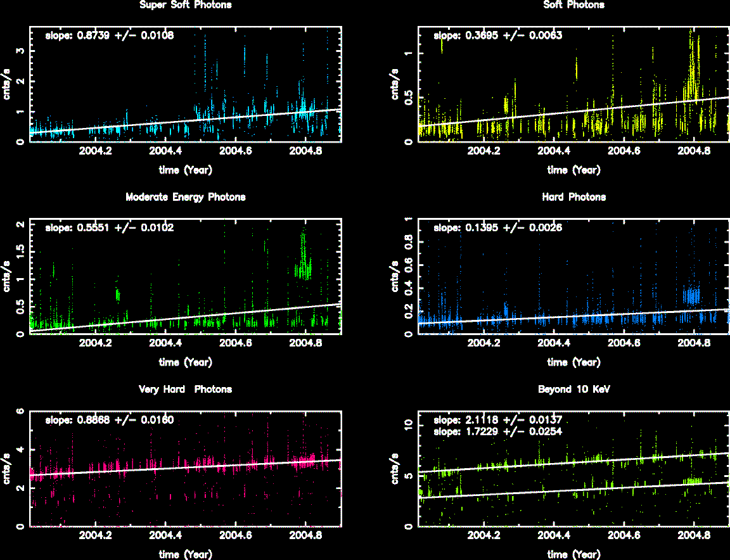
Task: Select the slope 2.1118 label
Action: (497, 419)
